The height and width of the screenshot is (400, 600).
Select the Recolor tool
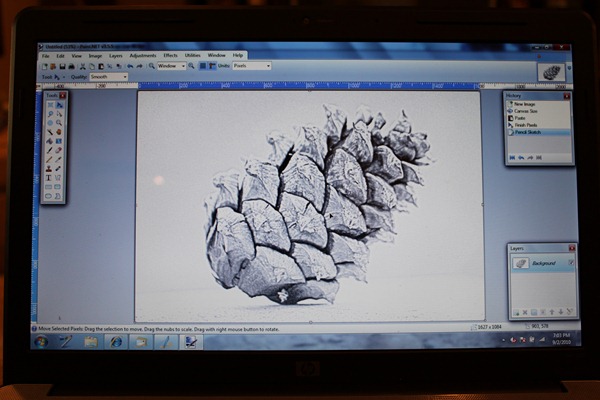tap(58, 169)
